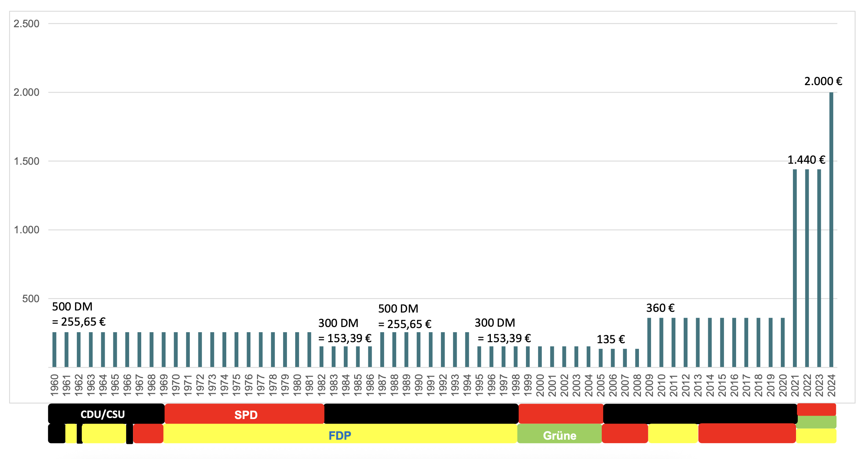The height and width of the screenshot is (459, 868).
Task: Click the green Grüne coalition block
Action: coord(559,435)
